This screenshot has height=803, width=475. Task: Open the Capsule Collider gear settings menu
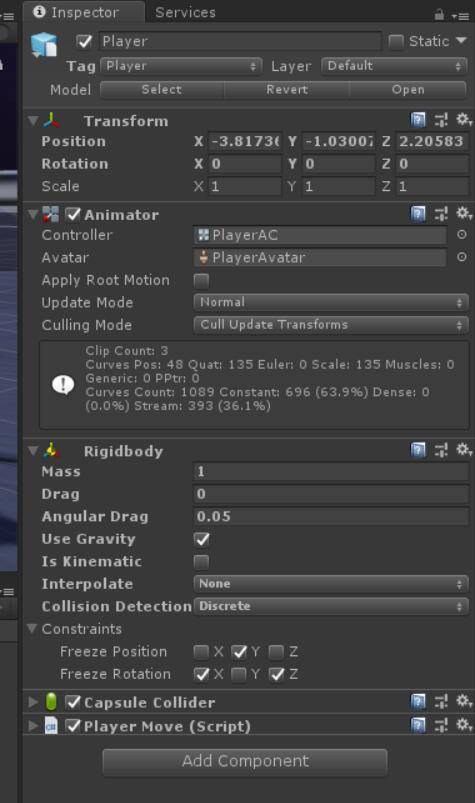pos(464,701)
